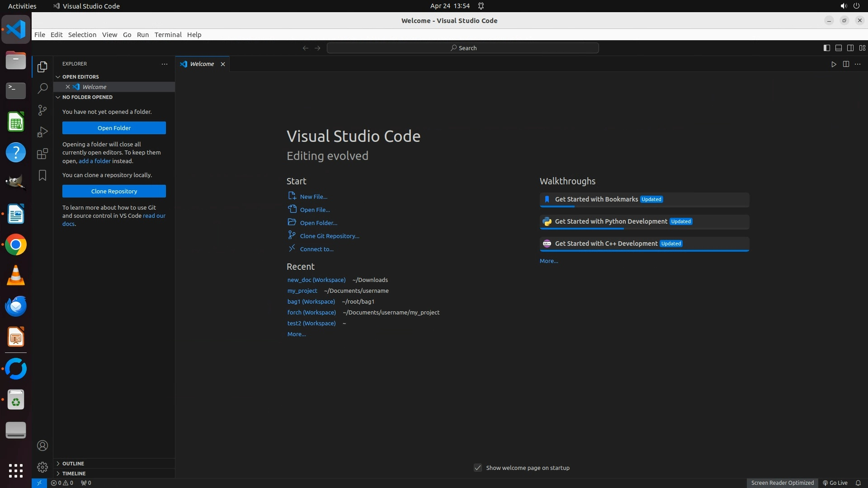Viewport: 868px width, 488px height.
Task: Click the split editor right icon
Action: (x=846, y=64)
